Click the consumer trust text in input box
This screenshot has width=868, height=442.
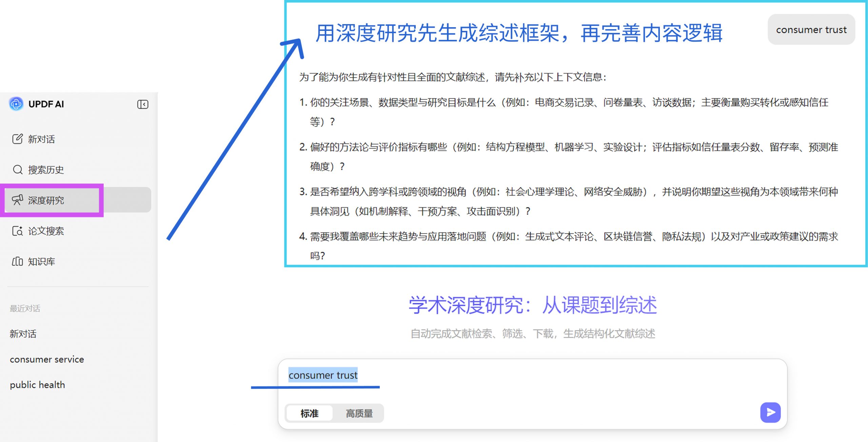323,375
